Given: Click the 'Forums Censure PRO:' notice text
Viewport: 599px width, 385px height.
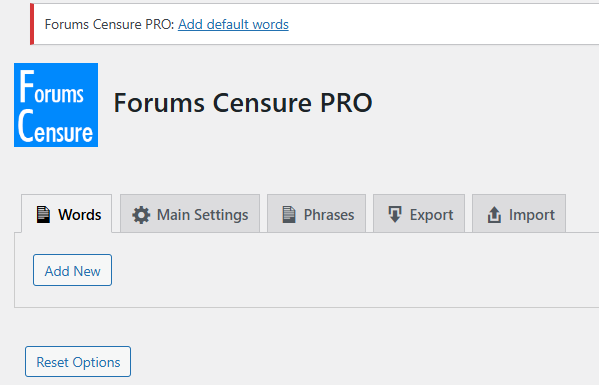Looking at the screenshot, I should tap(109, 24).
